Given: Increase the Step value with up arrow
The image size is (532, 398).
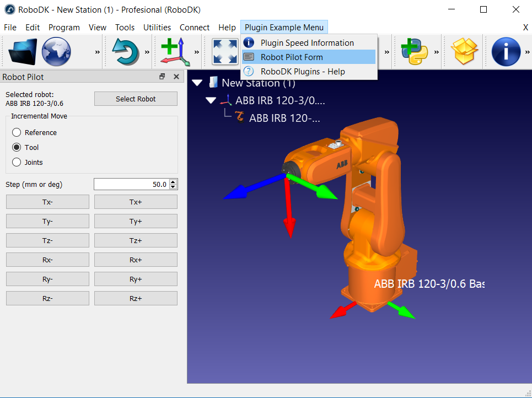Looking at the screenshot, I should point(173,182).
